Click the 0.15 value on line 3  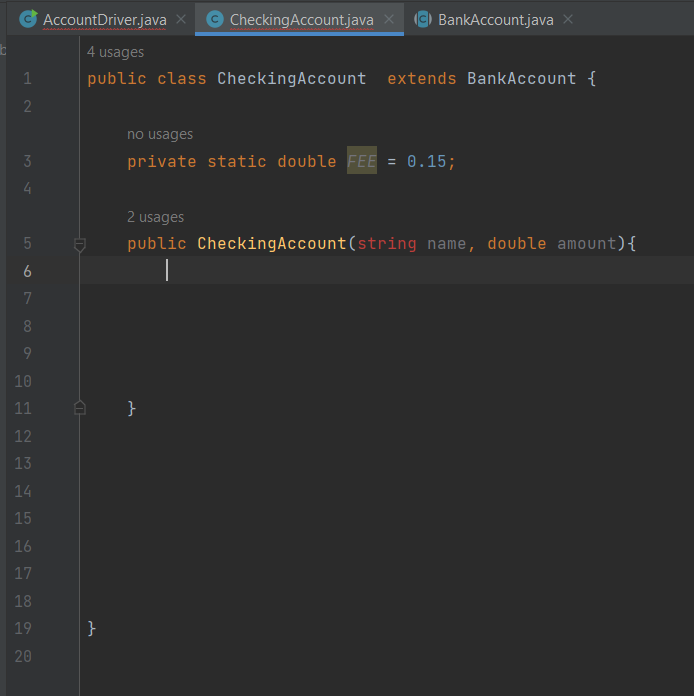(426, 162)
